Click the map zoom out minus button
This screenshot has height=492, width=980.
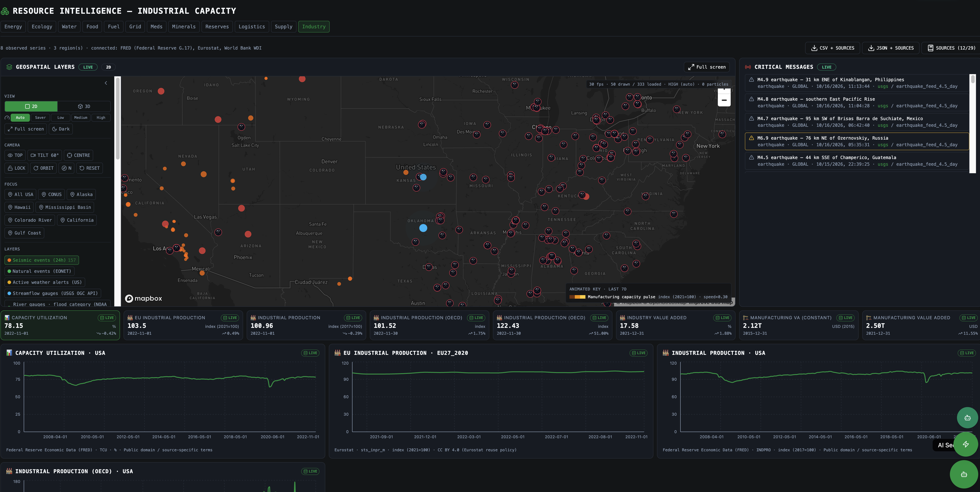(x=724, y=100)
